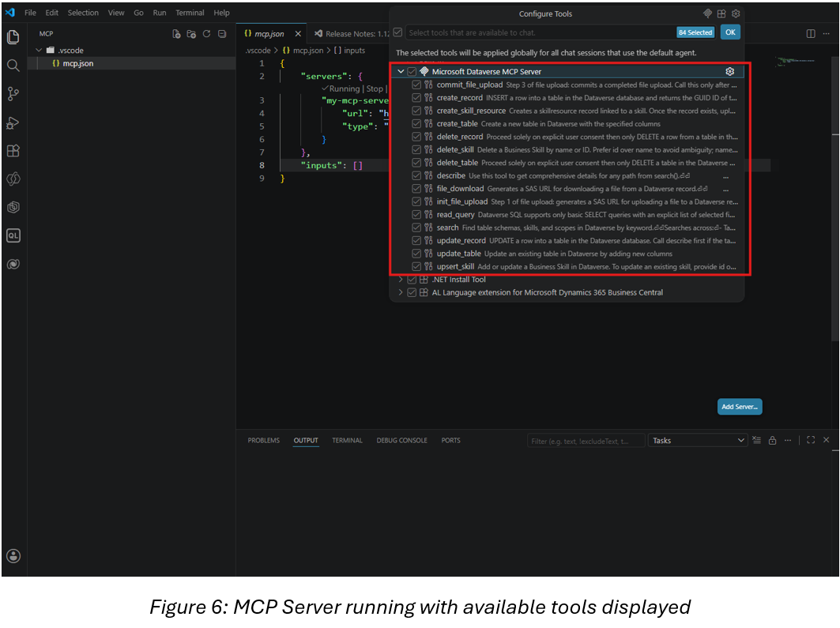The height and width of the screenshot is (628, 840).
Task: Click the New File icon in Explorer header
Action: [x=176, y=34]
